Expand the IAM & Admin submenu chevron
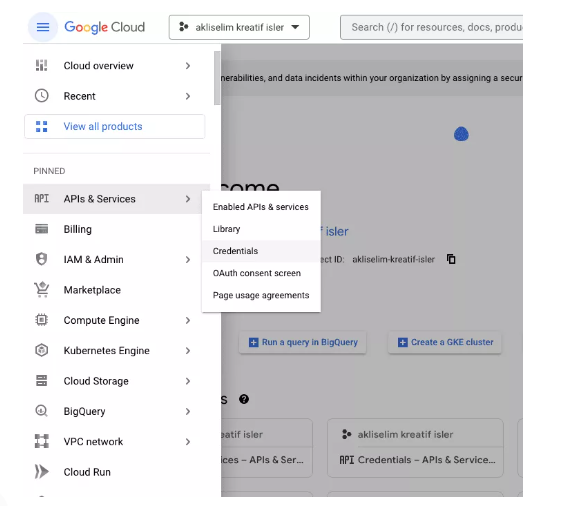Image resolution: width=561 pixels, height=506 pixels. click(x=188, y=259)
